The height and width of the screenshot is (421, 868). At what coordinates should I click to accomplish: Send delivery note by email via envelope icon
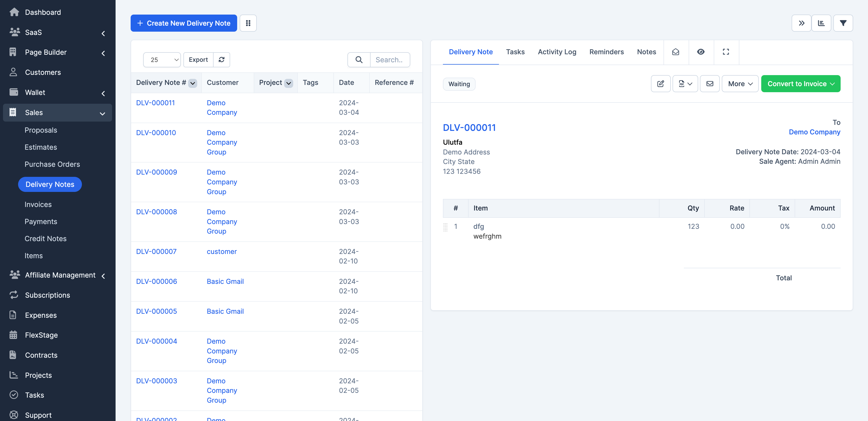710,84
